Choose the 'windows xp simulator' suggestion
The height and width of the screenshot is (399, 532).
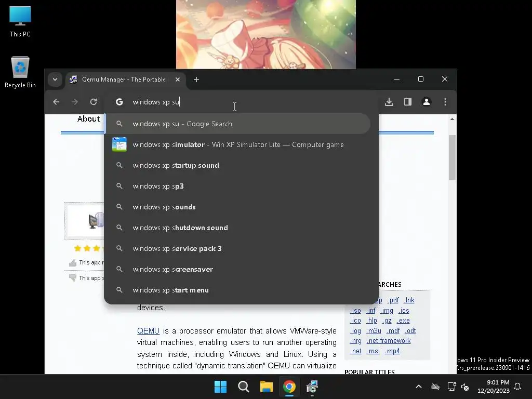[237, 144]
